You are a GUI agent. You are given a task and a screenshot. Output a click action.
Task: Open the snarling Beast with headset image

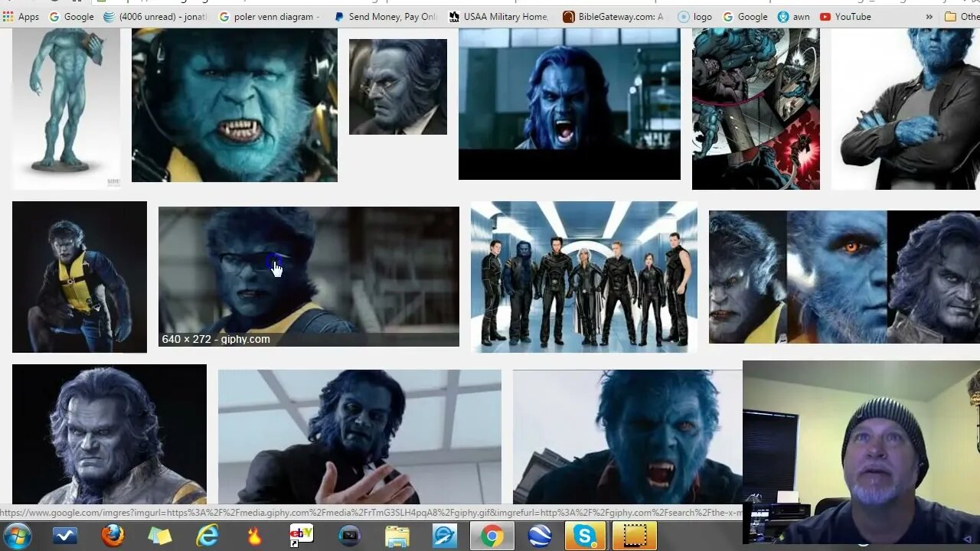(x=234, y=105)
